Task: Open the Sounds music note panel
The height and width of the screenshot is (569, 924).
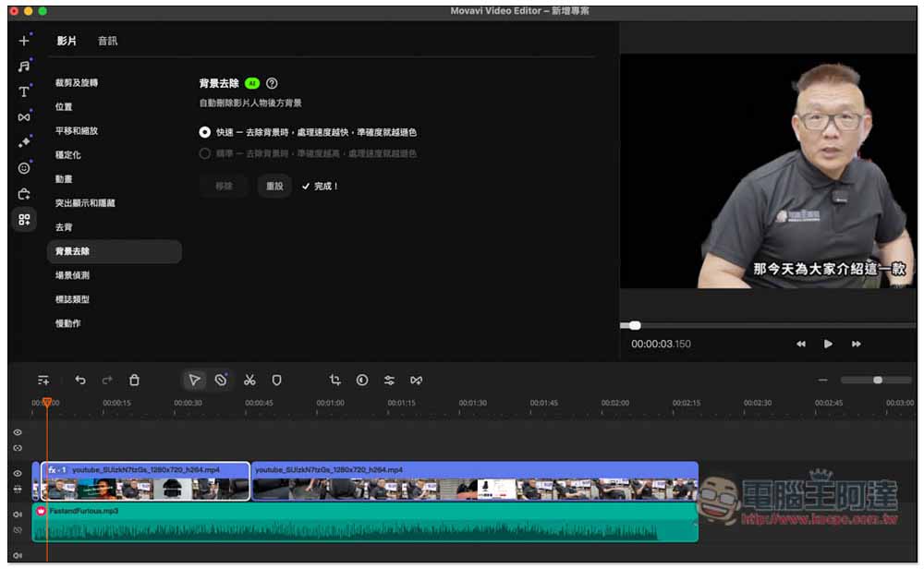Action: click(24, 66)
